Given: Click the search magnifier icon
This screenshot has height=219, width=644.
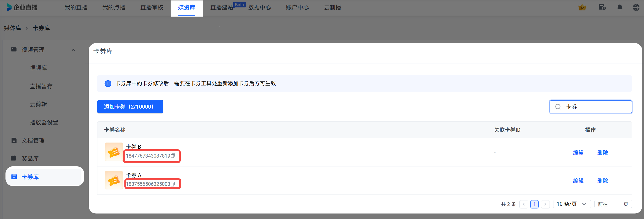Looking at the screenshot, I should pos(558,107).
